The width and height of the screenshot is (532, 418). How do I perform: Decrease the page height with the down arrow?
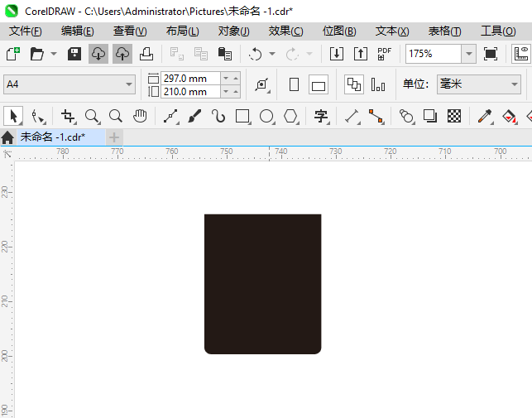(226, 92)
